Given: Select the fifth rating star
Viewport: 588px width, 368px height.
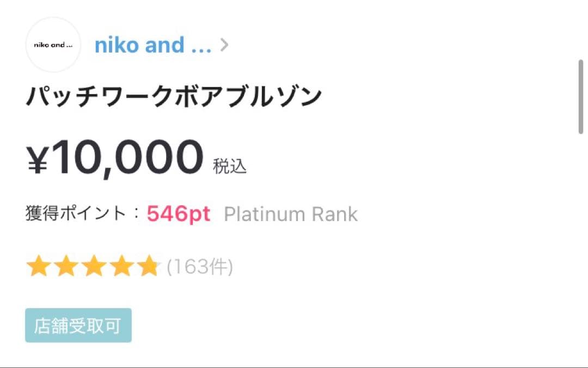Looking at the screenshot, I should tap(149, 265).
